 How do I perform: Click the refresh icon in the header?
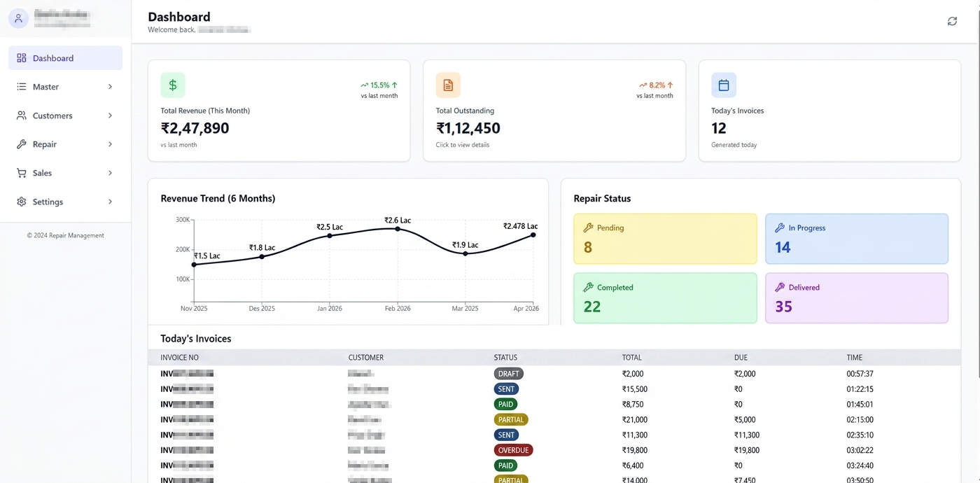(952, 22)
